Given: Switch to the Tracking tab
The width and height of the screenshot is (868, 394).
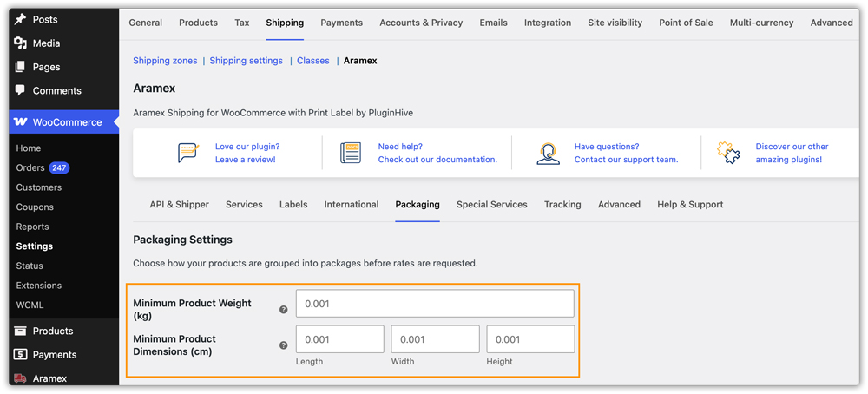Looking at the screenshot, I should pyautogui.click(x=562, y=205).
